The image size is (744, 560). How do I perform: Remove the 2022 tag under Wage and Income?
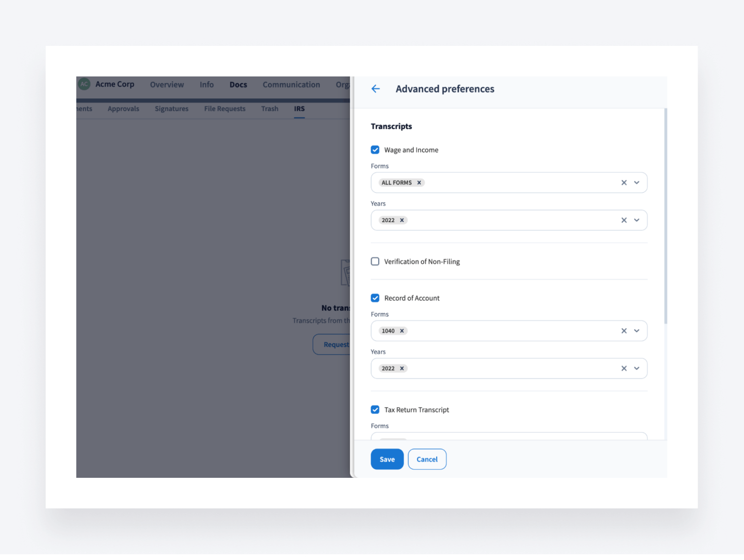pyautogui.click(x=402, y=220)
